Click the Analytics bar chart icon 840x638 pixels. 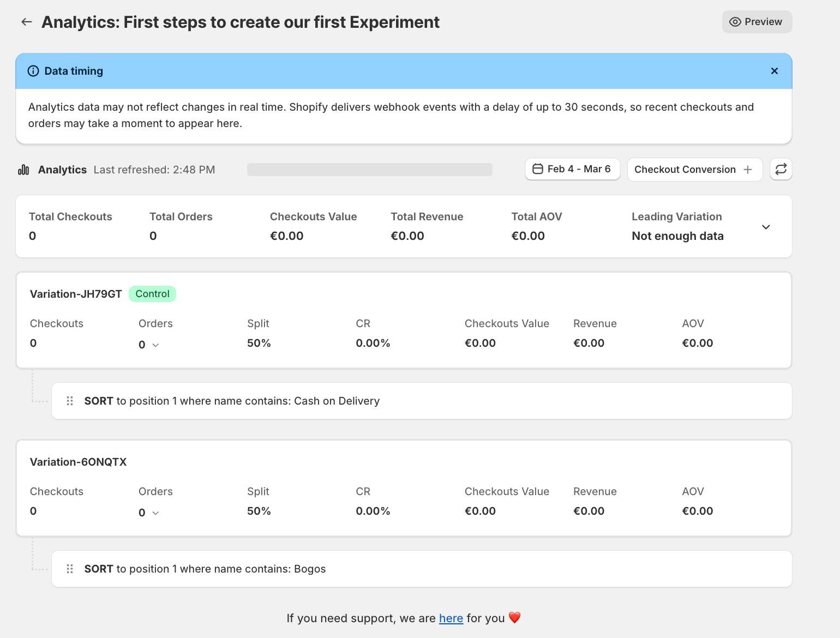click(23, 170)
